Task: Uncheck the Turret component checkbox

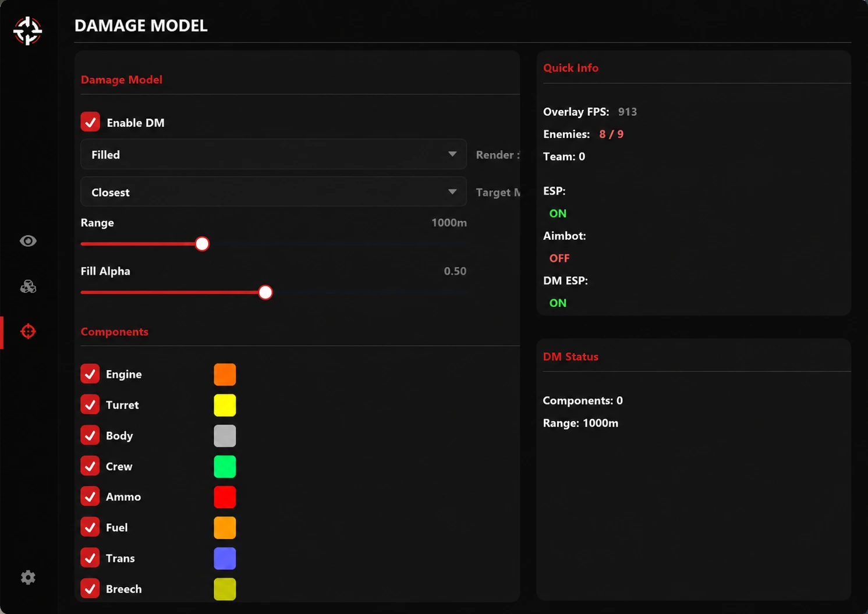Action: coord(90,405)
